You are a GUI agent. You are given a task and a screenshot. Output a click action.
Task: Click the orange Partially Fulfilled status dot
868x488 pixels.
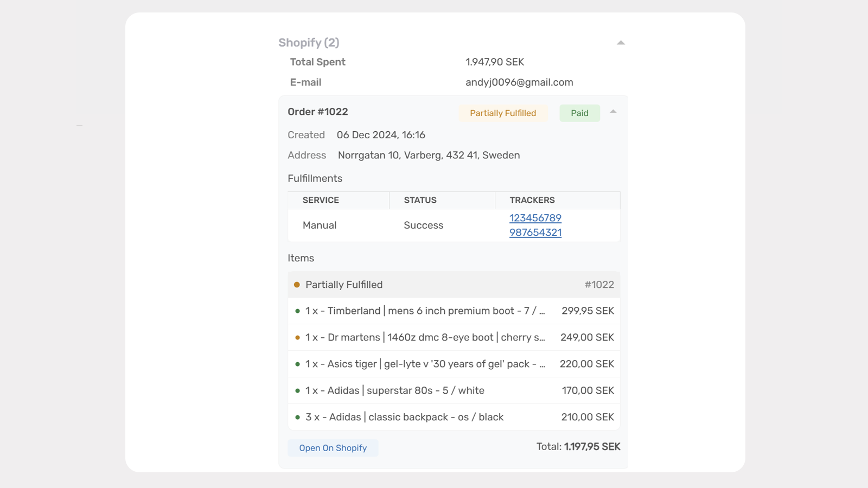297,284
